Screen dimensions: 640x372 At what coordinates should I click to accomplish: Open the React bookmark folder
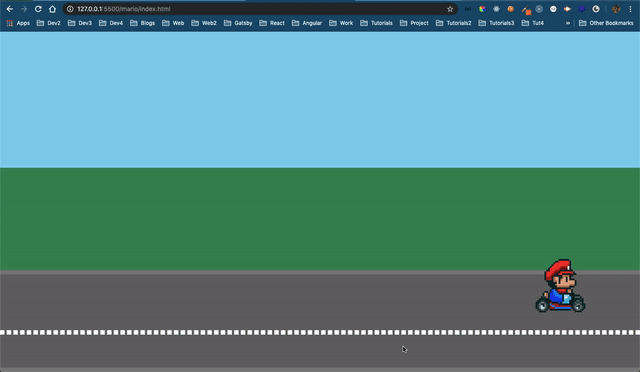(x=272, y=23)
